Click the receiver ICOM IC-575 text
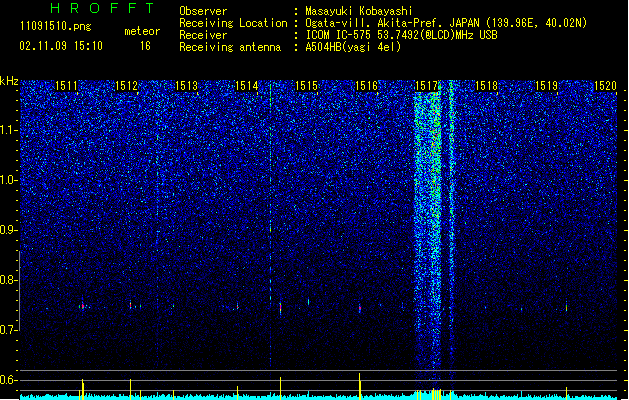Image resolution: width=629 pixels, height=400 pixels. [401, 35]
